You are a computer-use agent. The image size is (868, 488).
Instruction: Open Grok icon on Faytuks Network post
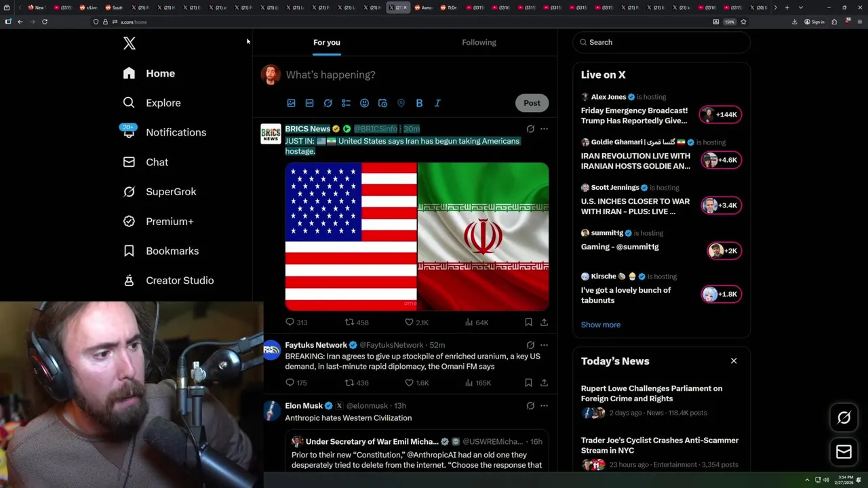pyautogui.click(x=530, y=345)
